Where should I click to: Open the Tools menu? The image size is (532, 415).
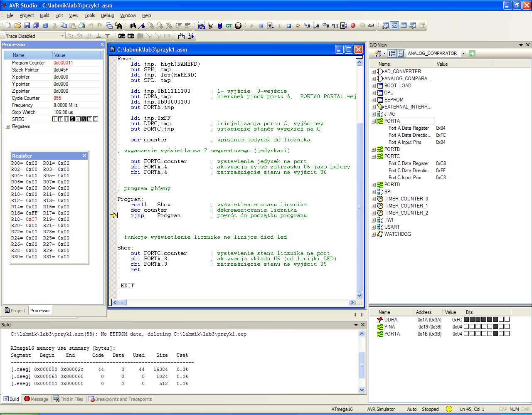[90, 15]
